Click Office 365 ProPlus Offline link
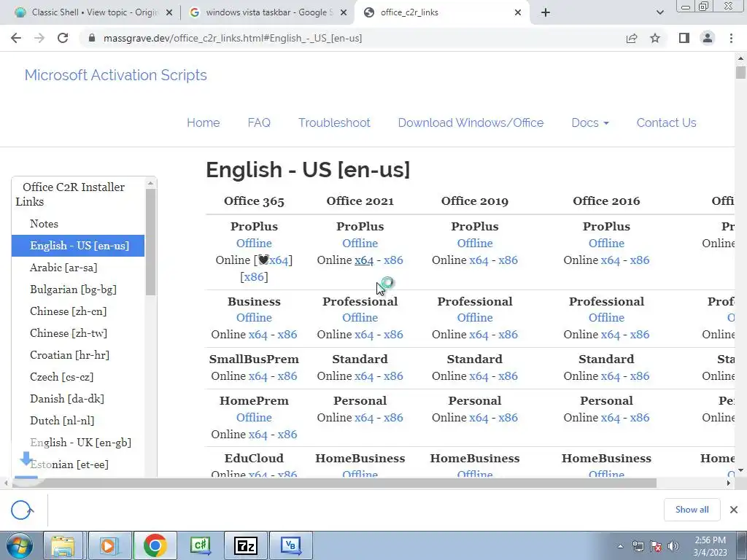 point(254,244)
